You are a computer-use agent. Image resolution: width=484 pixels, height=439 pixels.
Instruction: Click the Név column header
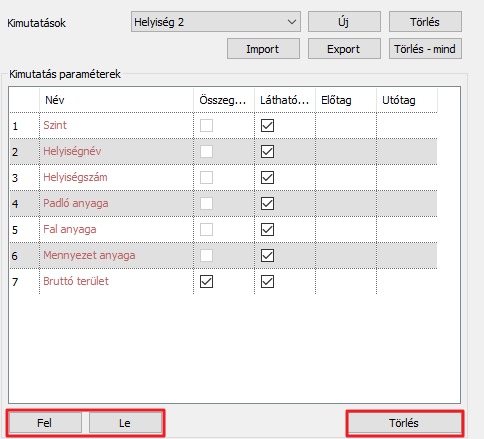click(116, 100)
